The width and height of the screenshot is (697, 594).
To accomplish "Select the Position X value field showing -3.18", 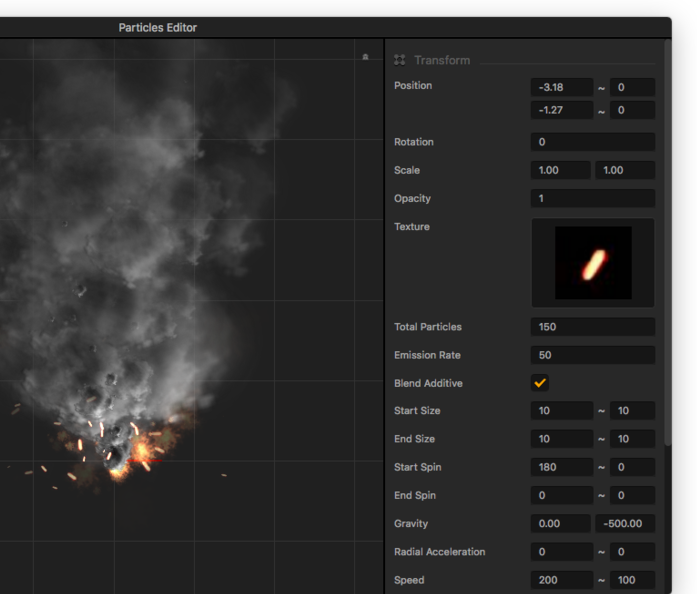I will point(562,87).
